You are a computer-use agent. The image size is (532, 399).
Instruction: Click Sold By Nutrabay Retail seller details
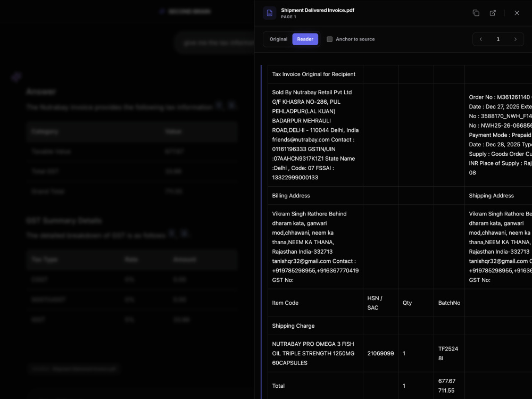(x=315, y=135)
